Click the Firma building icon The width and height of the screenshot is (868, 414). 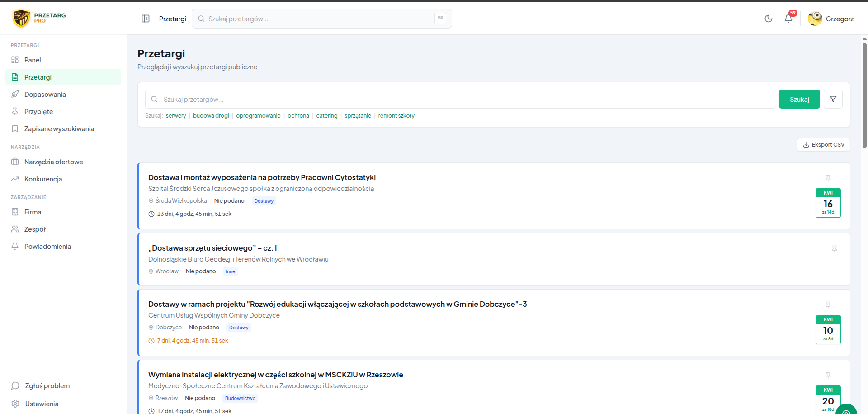[15, 212]
